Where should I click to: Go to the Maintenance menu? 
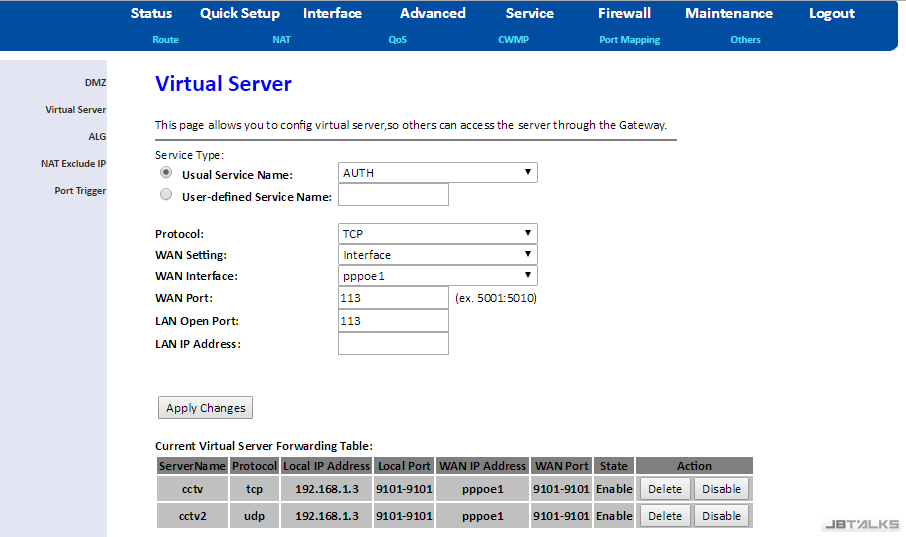[x=728, y=14]
